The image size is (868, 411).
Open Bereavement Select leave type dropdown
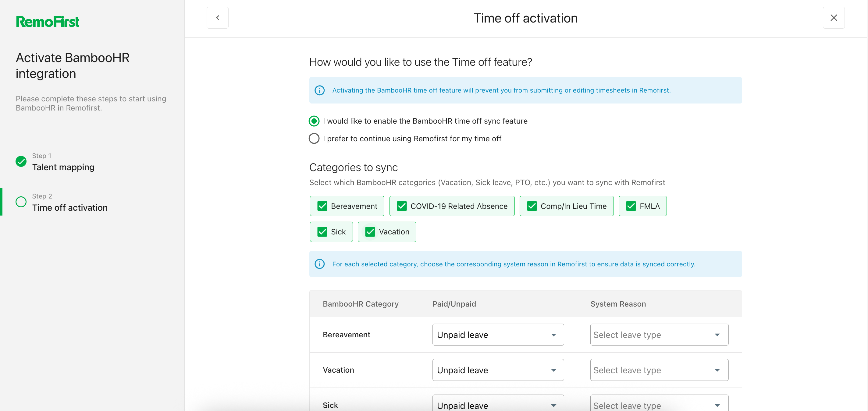659,335
